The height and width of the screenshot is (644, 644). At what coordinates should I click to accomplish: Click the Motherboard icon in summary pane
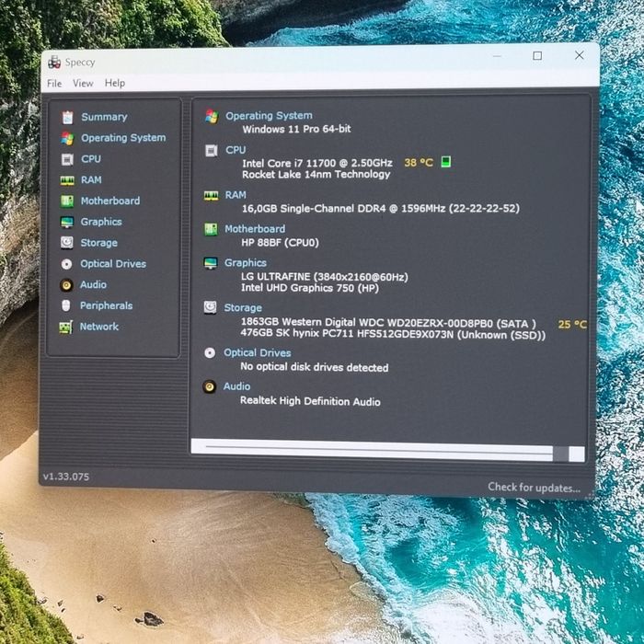211,229
